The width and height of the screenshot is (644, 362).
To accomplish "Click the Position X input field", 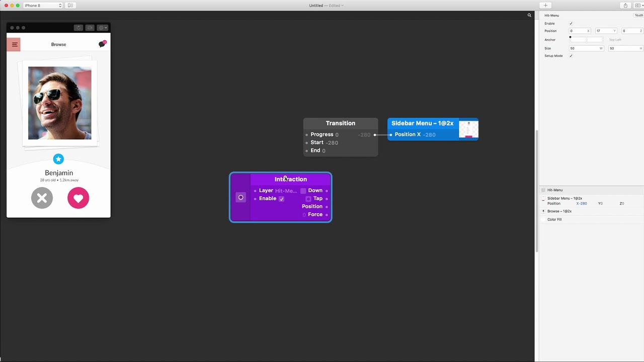I will click(579, 31).
